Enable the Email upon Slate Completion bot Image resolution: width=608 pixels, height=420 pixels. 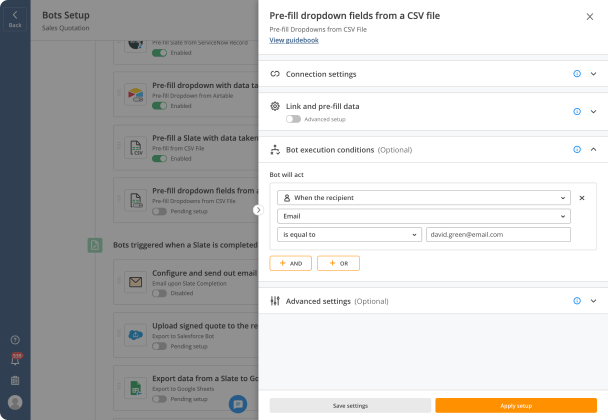point(159,293)
